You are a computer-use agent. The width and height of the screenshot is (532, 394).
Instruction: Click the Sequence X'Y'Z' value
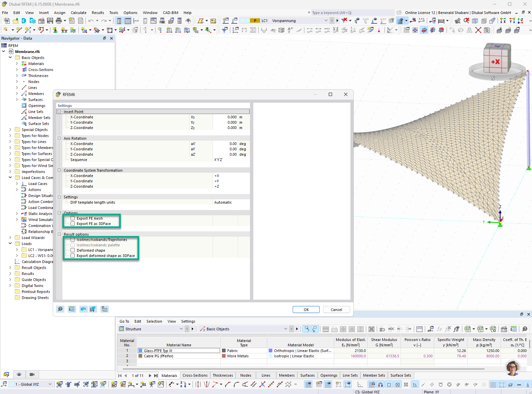click(x=231, y=160)
